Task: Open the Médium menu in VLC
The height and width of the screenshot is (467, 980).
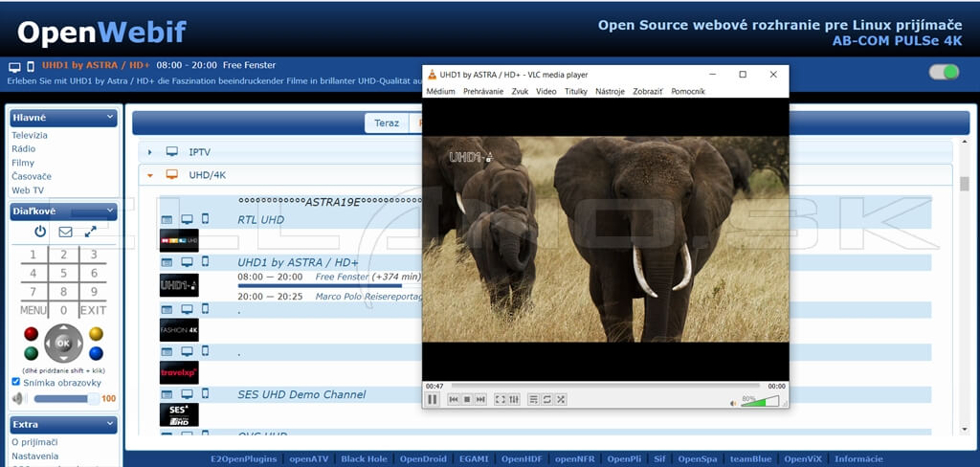Action: (x=440, y=91)
